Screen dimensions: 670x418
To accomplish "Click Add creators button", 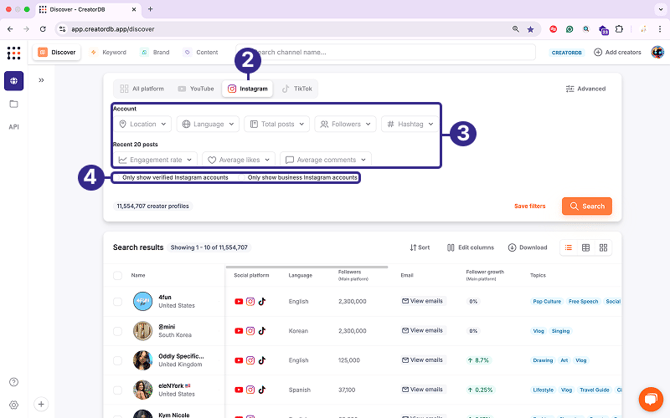I will 617,52.
